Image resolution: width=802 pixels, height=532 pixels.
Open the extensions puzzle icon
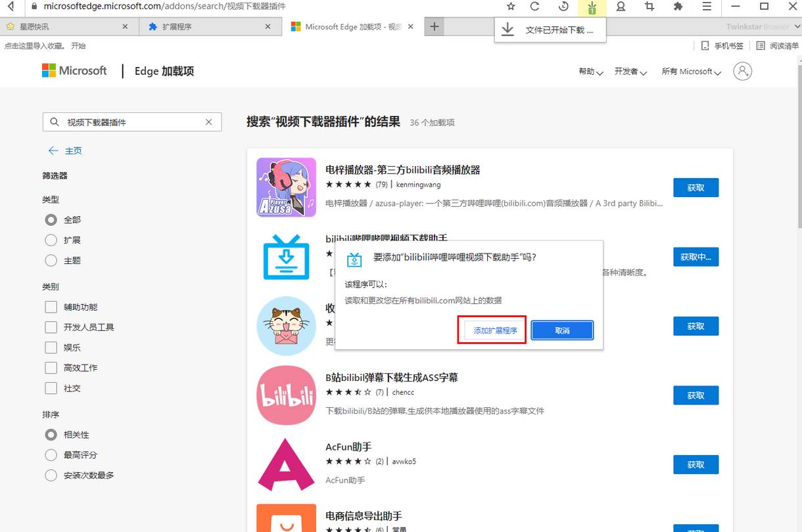coord(678,6)
